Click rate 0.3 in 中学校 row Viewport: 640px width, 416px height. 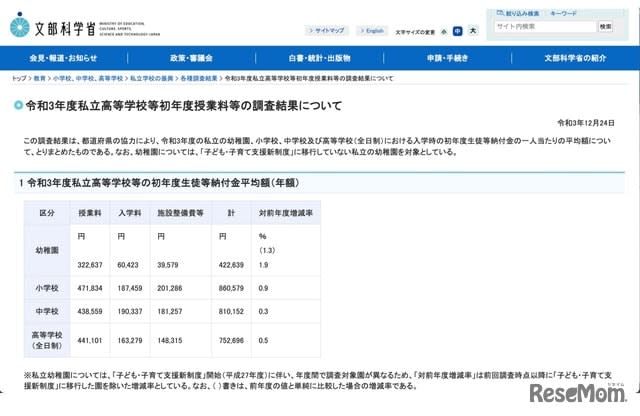263,311
